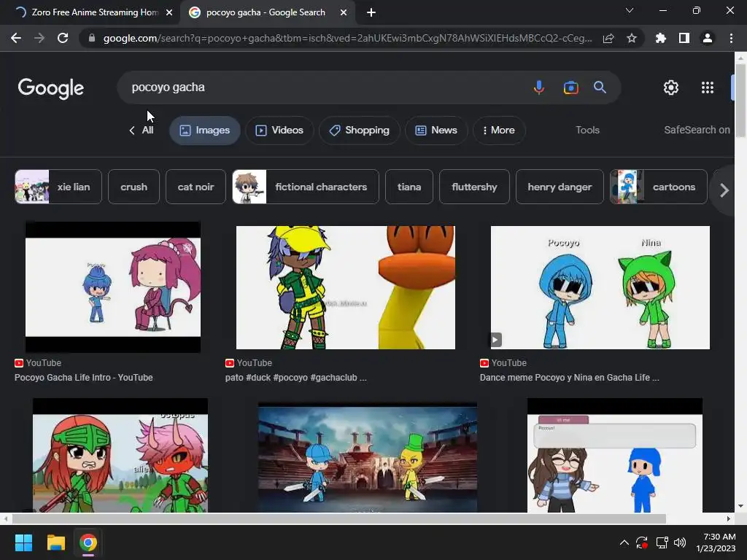747x560 pixels.
Task: Show hidden system tray icons
Action: coord(624,542)
